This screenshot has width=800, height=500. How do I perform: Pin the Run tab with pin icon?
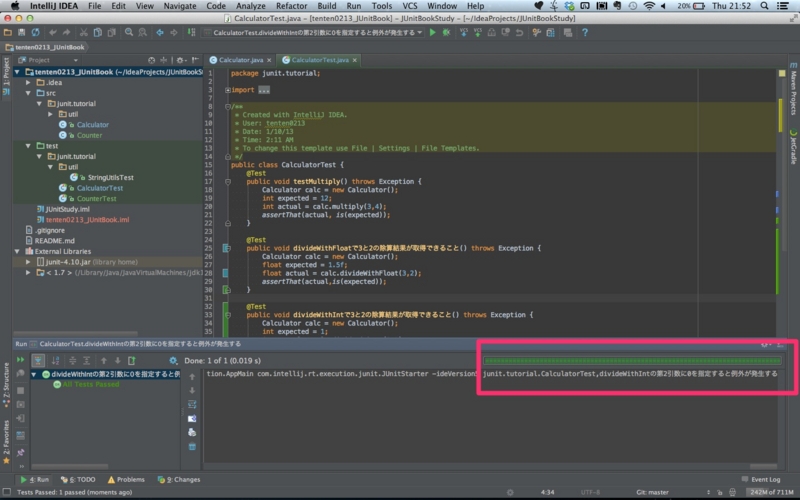pyautogui.click(x=20, y=453)
